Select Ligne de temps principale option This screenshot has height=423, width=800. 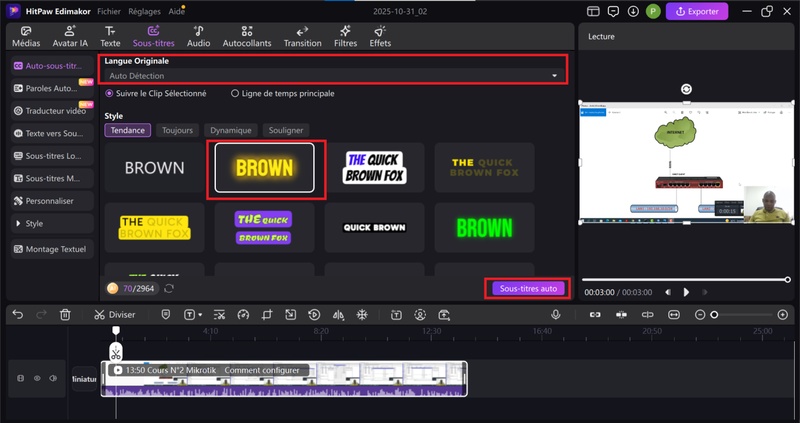(x=283, y=93)
